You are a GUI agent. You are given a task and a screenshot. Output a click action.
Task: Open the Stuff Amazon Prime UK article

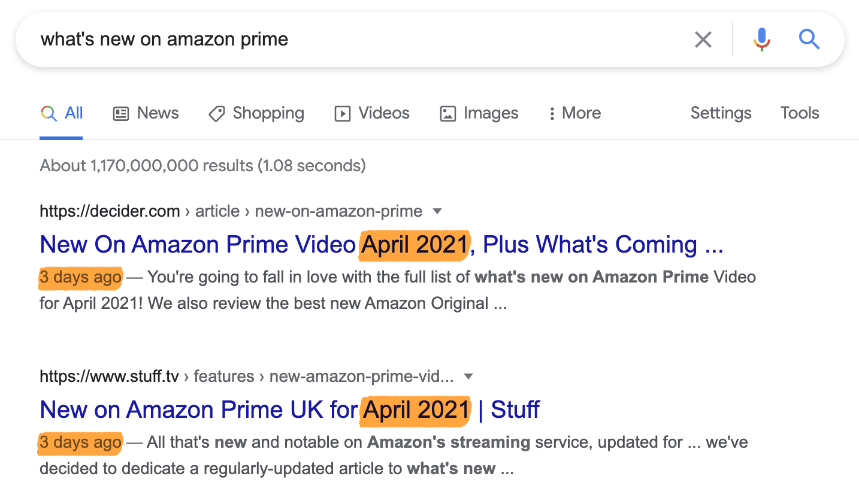[289, 409]
